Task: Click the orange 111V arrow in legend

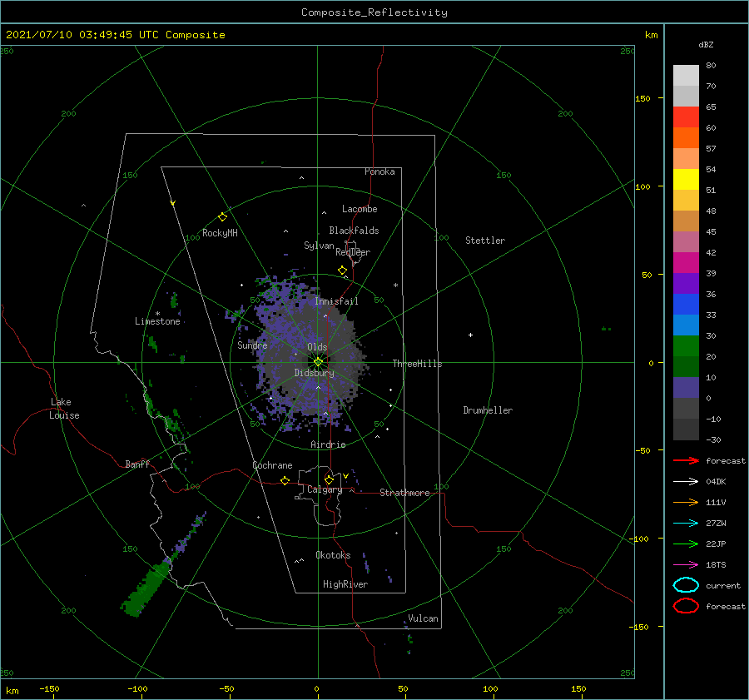Action: pyautogui.click(x=686, y=502)
